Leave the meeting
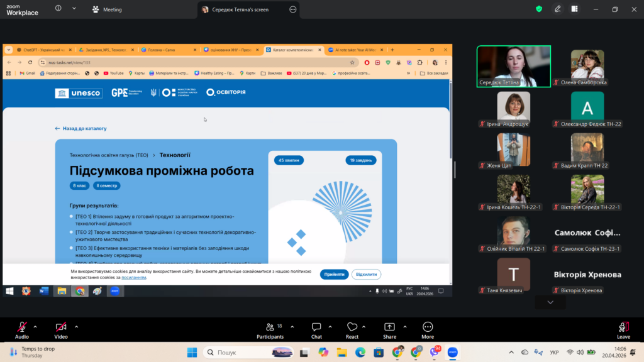This screenshot has height=362, width=644. tap(623, 329)
